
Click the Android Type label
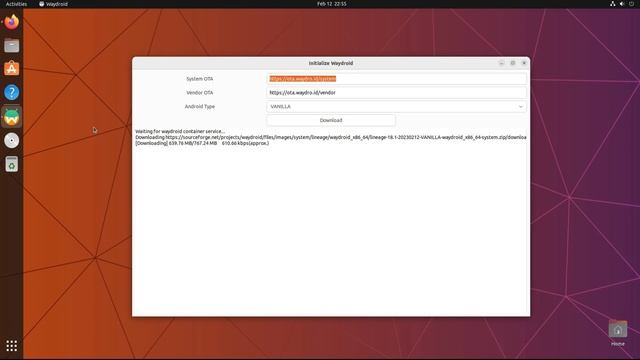coord(200,107)
